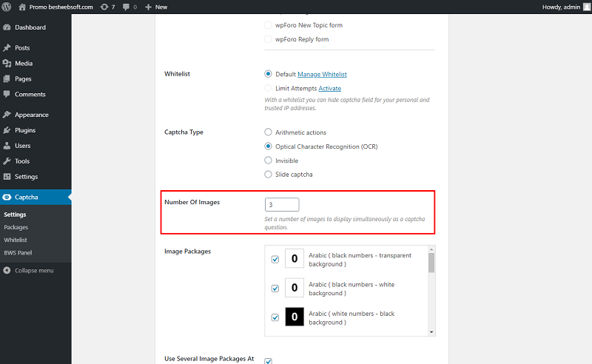Screen dimensions: 592x364
Task: Click the Media icon in sidebar
Action: tap(7, 63)
